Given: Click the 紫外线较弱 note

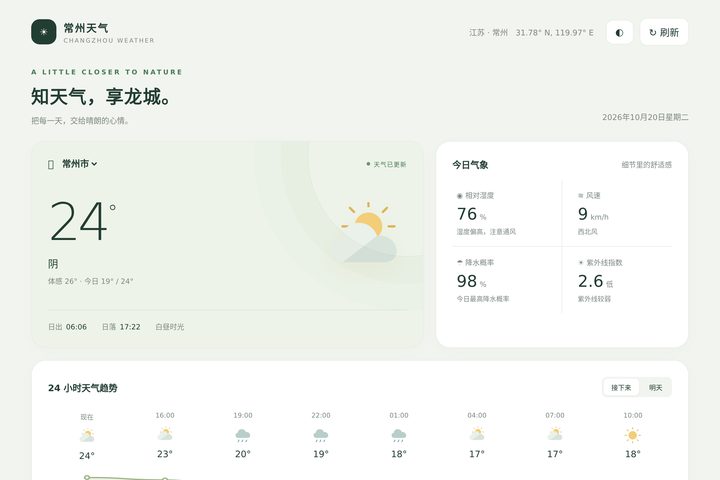Looking at the screenshot, I should point(594,299).
